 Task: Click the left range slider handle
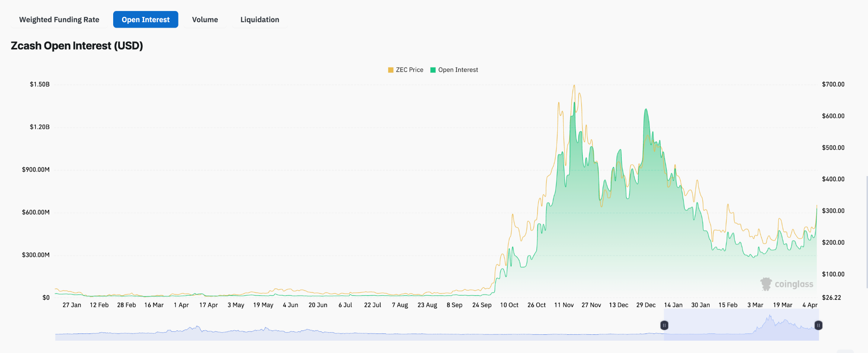(664, 325)
